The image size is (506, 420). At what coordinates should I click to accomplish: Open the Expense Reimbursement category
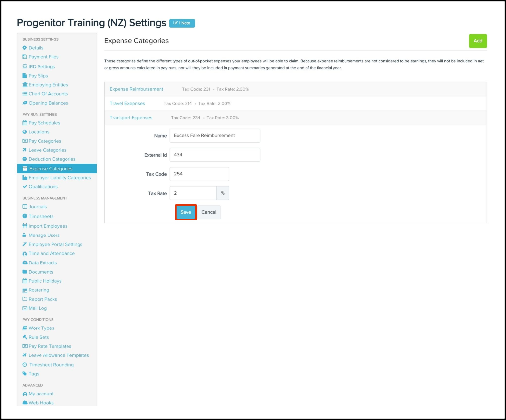pyautogui.click(x=136, y=89)
